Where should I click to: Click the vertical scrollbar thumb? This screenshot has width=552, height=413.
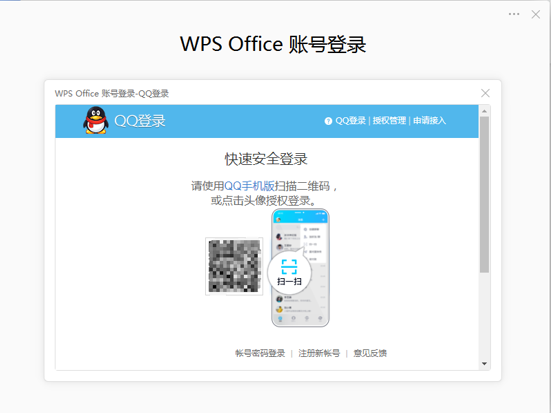(x=484, y=195)
